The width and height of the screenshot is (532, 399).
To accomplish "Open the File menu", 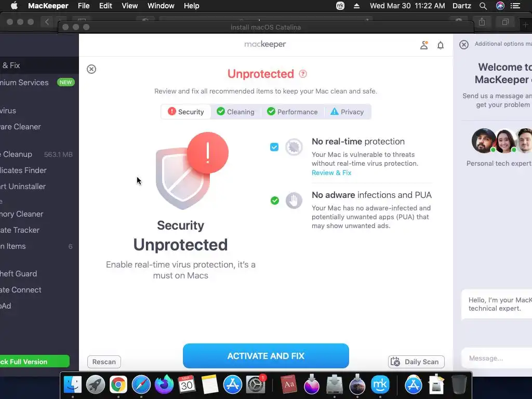I will (x=84, y=6).
